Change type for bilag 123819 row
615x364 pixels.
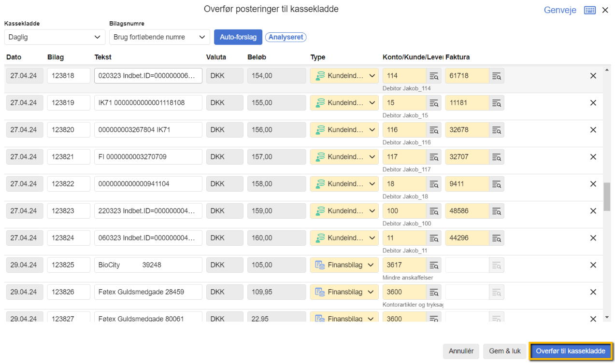coord(344,103)
